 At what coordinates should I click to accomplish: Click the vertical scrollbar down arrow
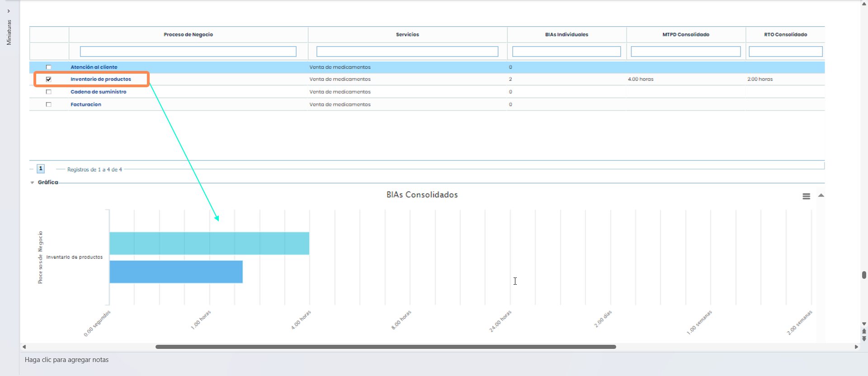864,324
